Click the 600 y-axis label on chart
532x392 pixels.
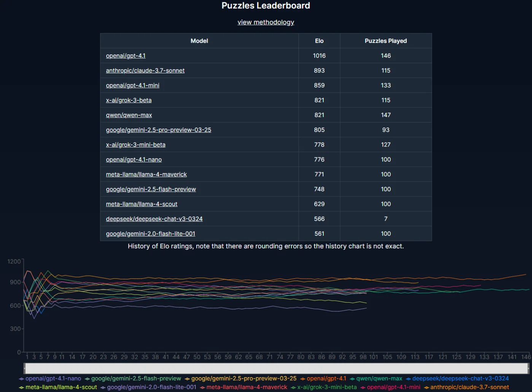pos(15,305)
